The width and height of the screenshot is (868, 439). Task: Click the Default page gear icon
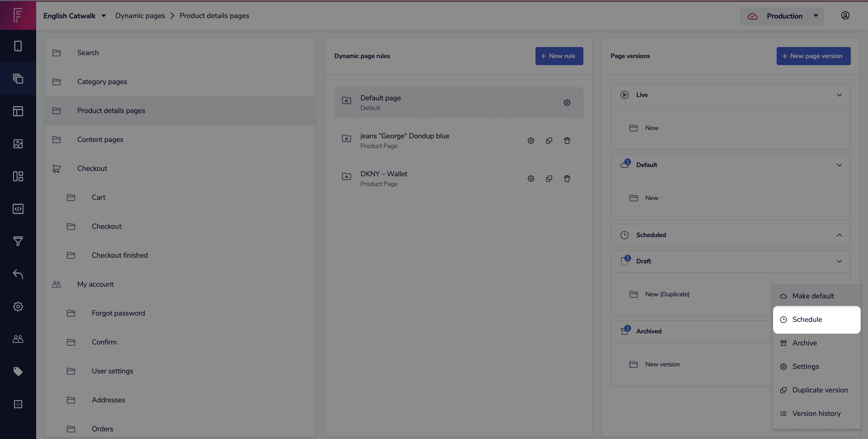click(567, 102)
